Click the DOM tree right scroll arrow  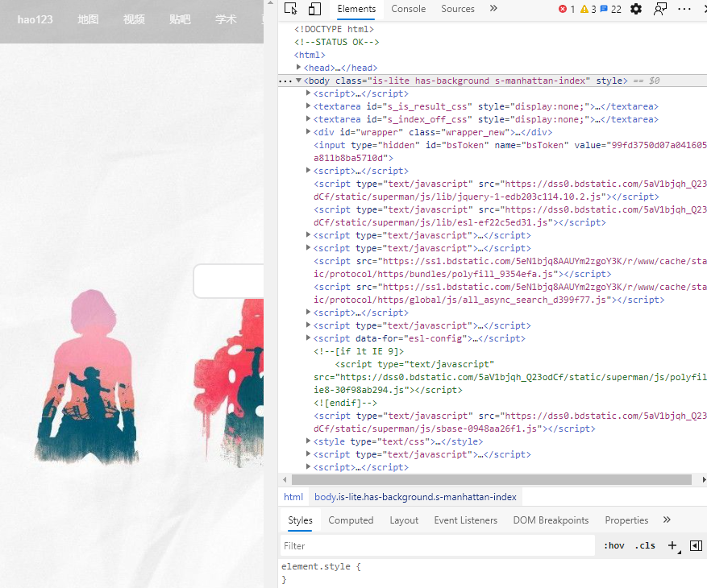pyautogui.click(x=703, y=479)
